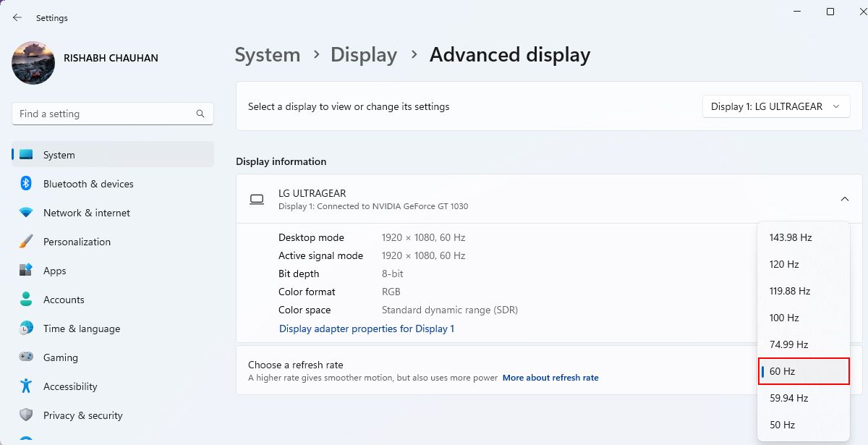
Task: Select the Time & language section
Action: [x=81, y=329]
